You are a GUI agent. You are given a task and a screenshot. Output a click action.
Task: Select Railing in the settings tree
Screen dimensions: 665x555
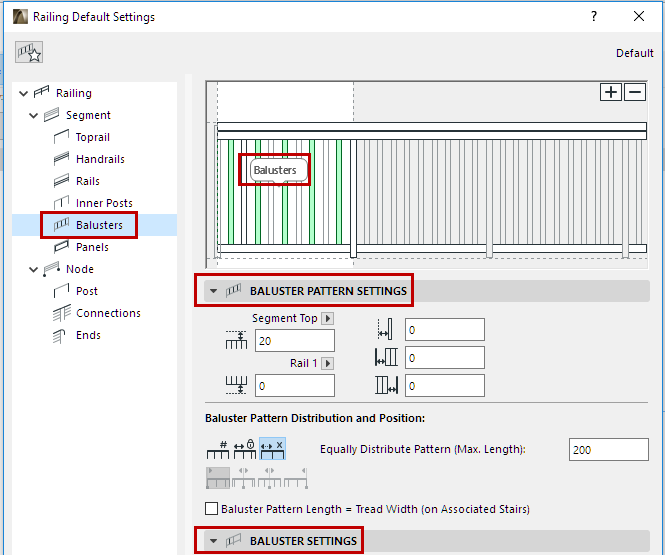click(74, 93)
